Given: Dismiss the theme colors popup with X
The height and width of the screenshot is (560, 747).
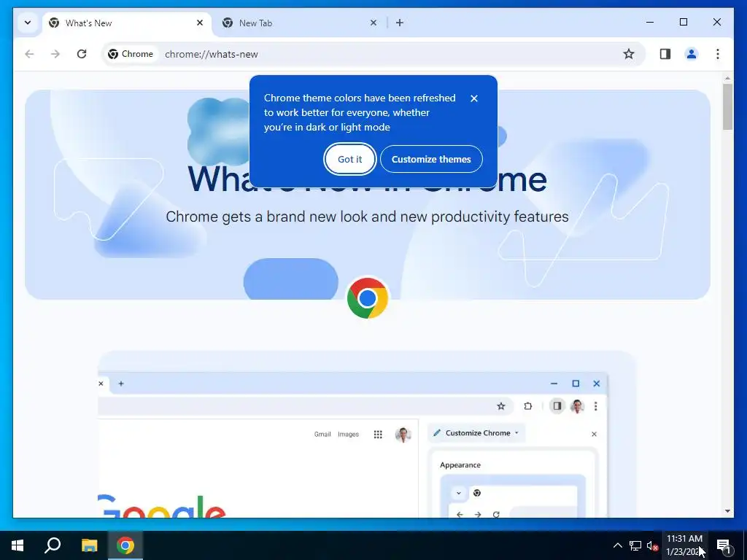Looking at the screenshot, I should click(474, 98).
